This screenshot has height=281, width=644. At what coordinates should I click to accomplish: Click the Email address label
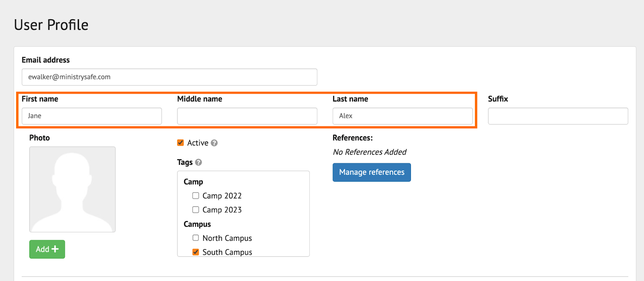tap(45, 60)
